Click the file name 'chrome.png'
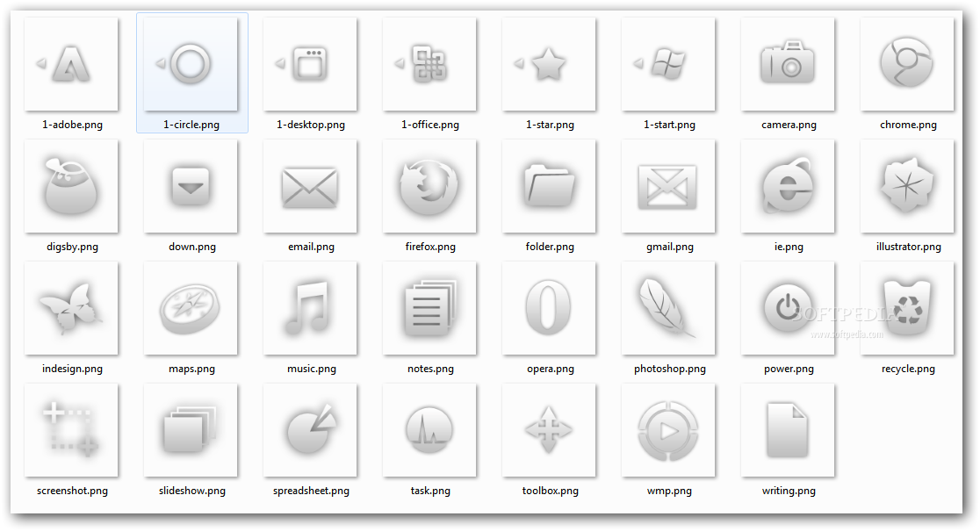Viewport: 980px width, 531px height. (908, 125)
